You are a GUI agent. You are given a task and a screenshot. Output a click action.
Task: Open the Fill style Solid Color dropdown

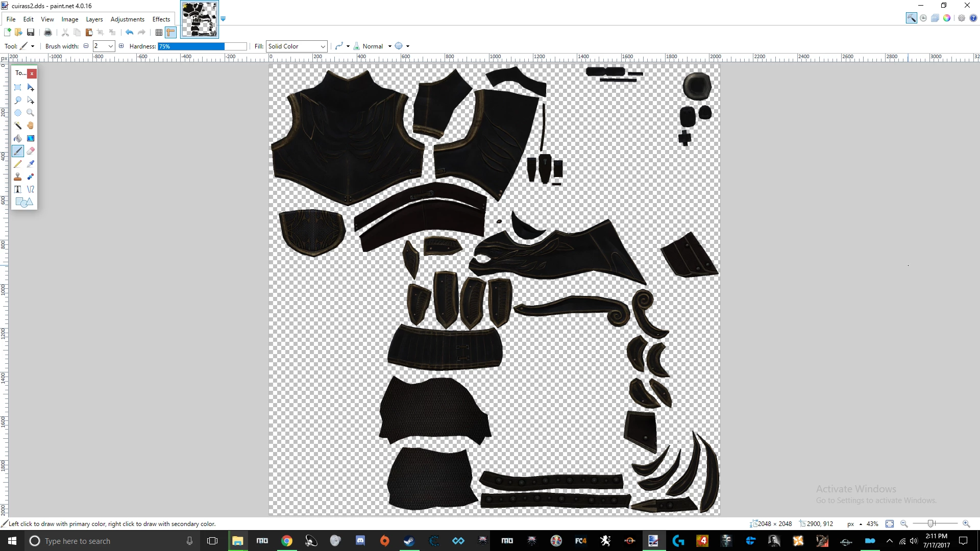point(297,46)
